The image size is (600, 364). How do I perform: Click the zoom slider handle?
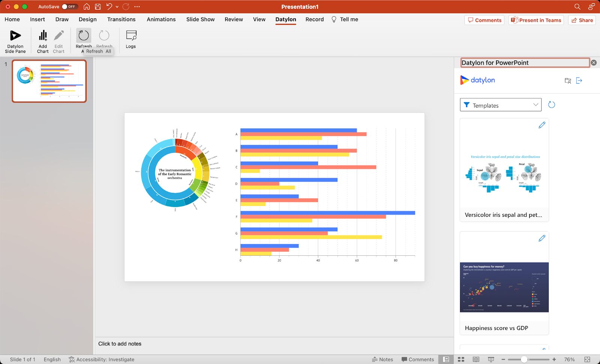coord(524,360)
